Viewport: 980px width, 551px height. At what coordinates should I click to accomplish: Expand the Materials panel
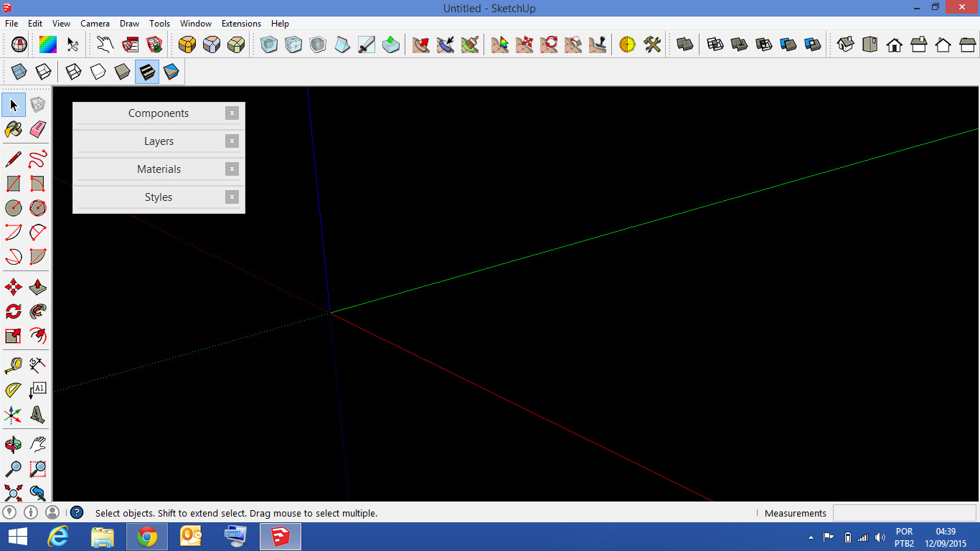click(x=159, y=169)
